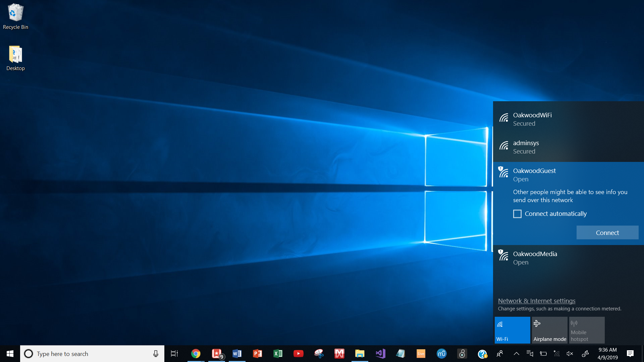This screenshot has width=644, height=362.
Task: Toggle Airplane mode on
Action: tap(549, 330)
